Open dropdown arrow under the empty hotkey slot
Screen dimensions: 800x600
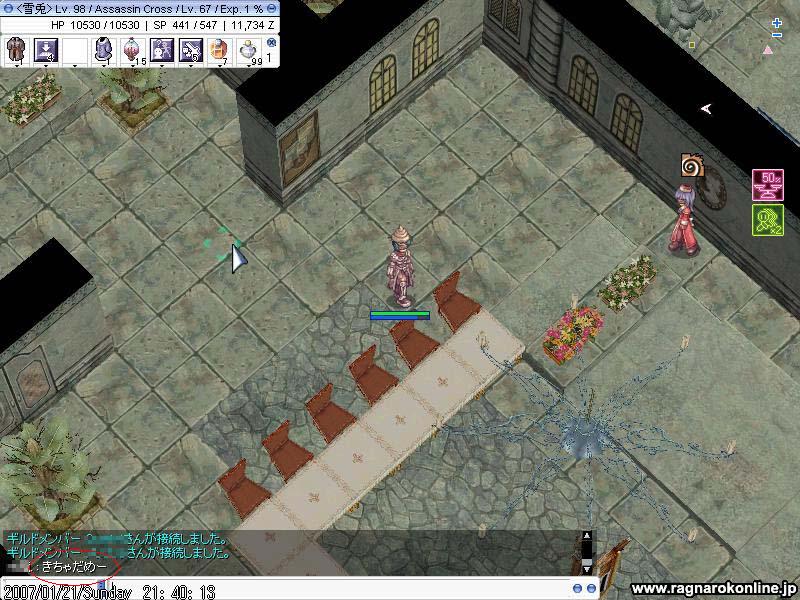[x=75, y=65]
